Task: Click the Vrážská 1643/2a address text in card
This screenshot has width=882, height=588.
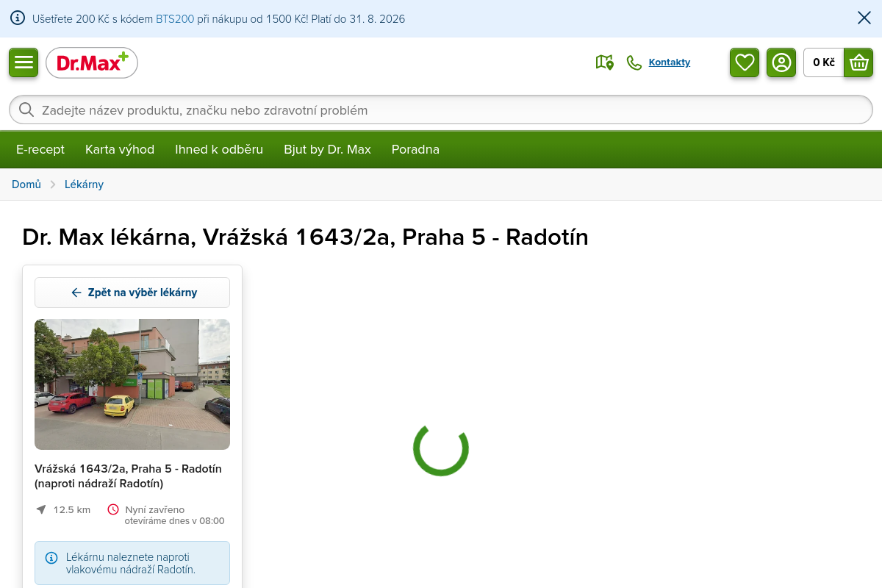Action: pos(128,476)
